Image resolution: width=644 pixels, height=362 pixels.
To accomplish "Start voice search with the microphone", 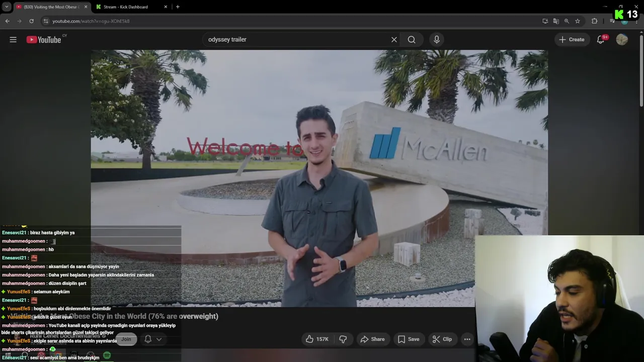I will click(x=436, y=40).
